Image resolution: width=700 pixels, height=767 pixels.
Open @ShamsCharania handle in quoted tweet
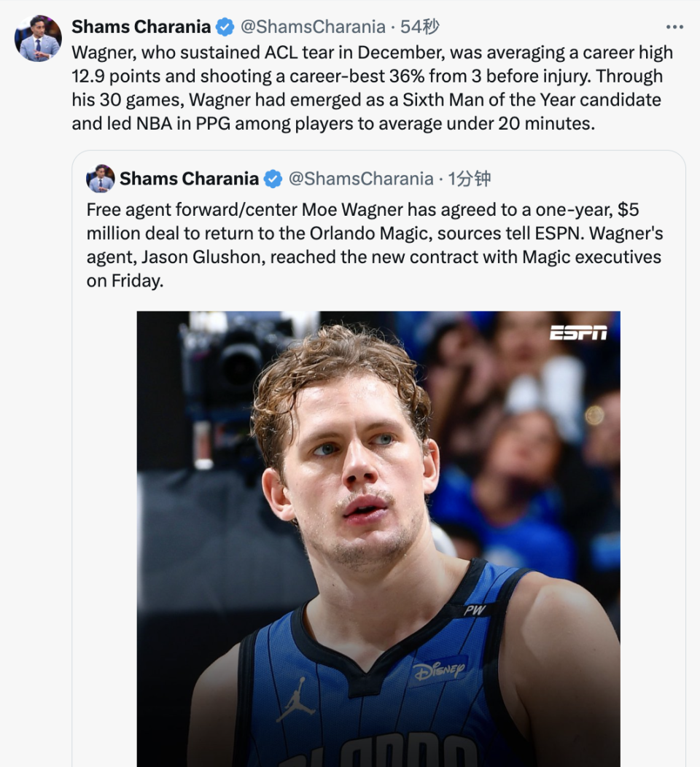[x=361, y=179]
